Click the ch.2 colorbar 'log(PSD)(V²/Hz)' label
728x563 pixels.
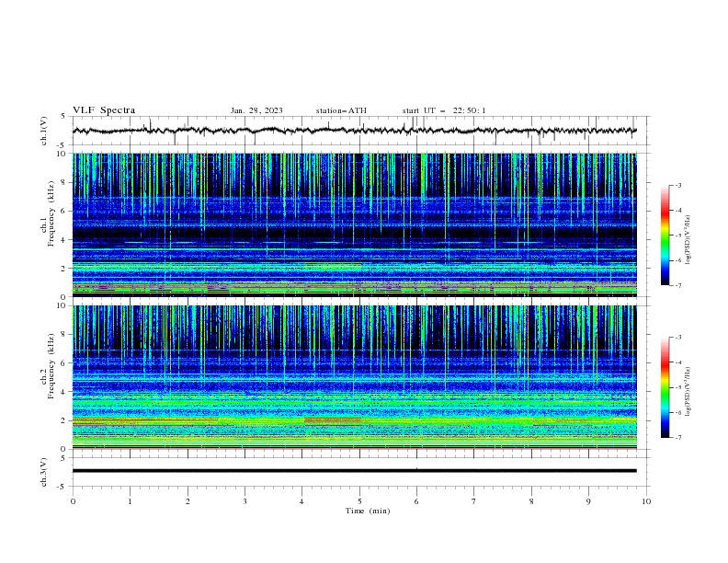688,392
